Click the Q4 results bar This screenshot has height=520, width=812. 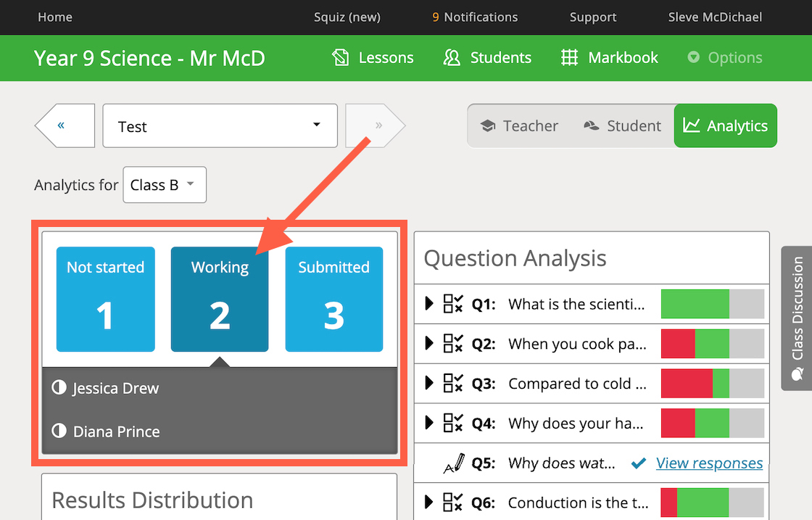tap(713, 423)
